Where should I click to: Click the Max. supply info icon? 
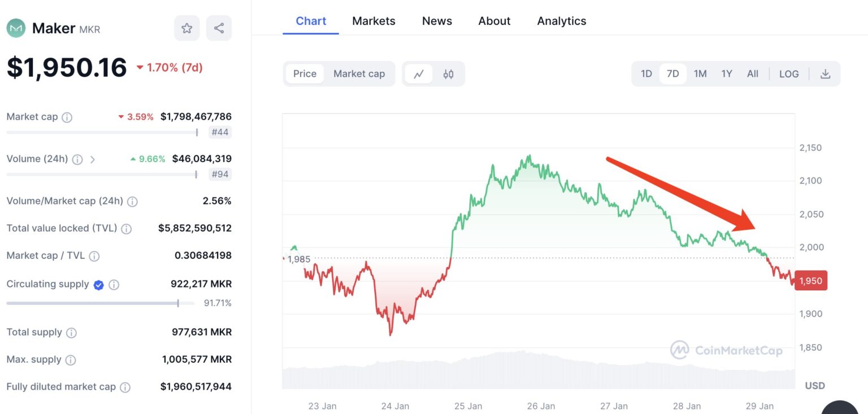pos(71,360)
